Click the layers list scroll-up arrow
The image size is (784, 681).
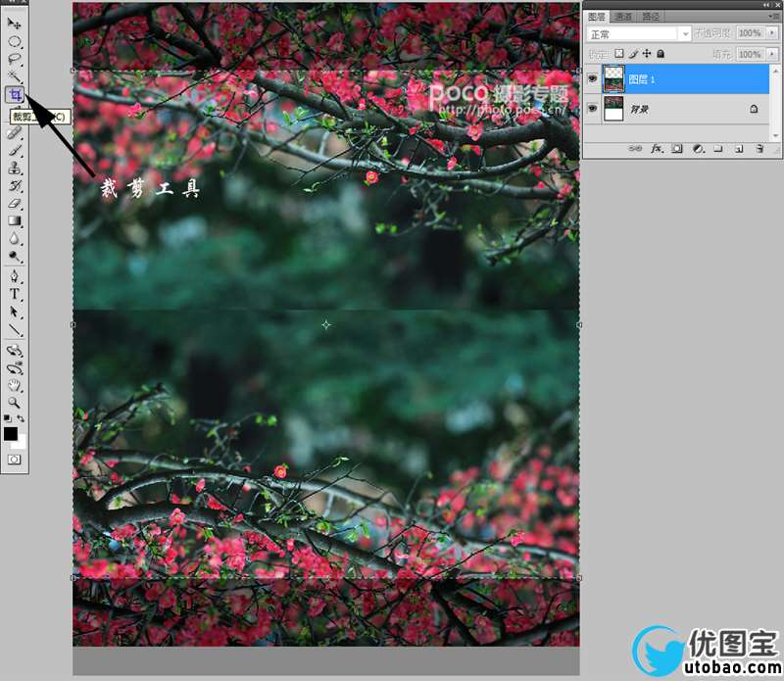pyautogui.click(x=775, y=70)
